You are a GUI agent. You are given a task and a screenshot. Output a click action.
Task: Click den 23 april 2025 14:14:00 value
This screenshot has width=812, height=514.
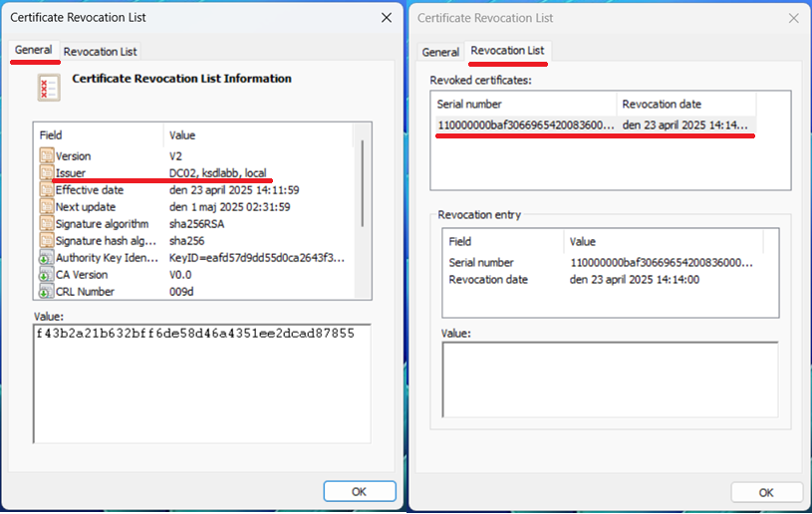(x=635, y=280)
